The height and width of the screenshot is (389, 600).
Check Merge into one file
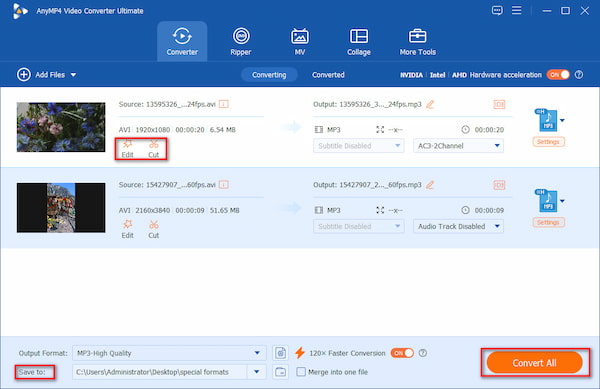[301, 372]
